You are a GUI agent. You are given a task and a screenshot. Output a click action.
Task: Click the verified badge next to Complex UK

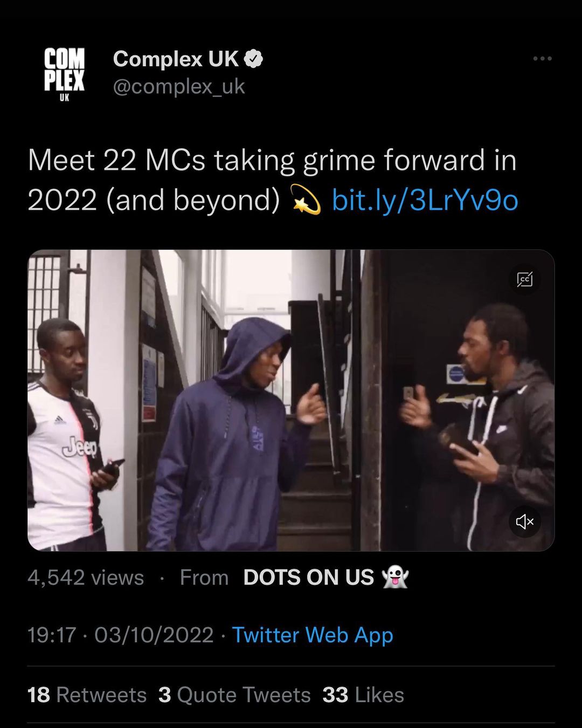pos(254,59)
